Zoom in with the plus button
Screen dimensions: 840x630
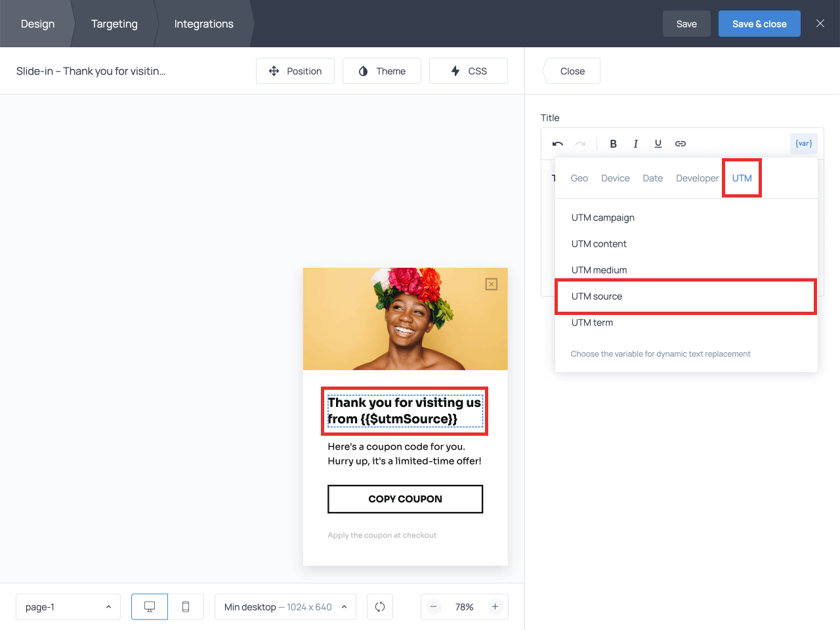pos(495,607)
